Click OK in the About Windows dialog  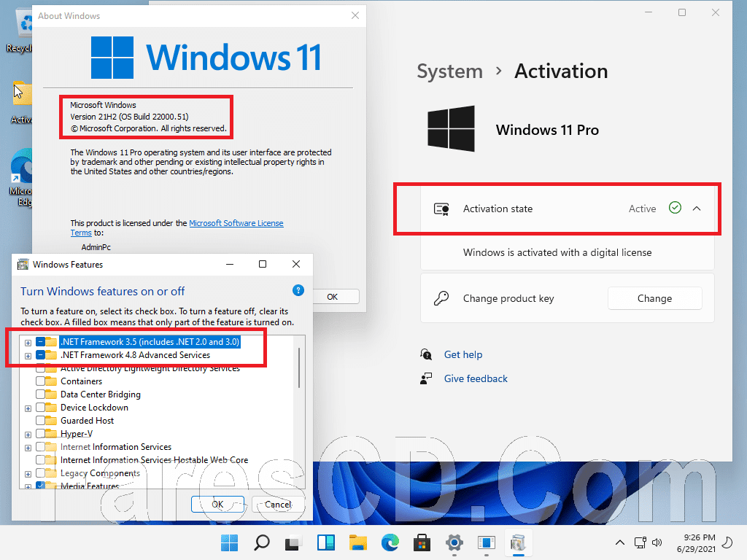pyautogui.click(x=332, y=297)
